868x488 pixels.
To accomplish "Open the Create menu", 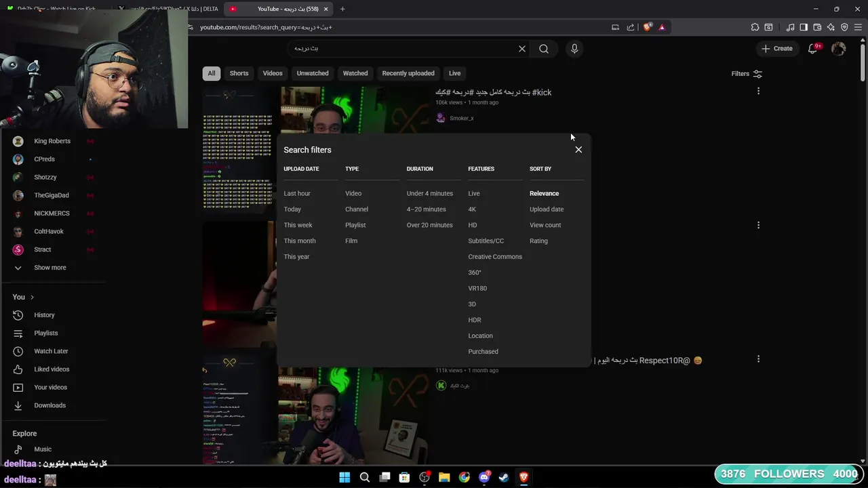I will coord(777,49).
